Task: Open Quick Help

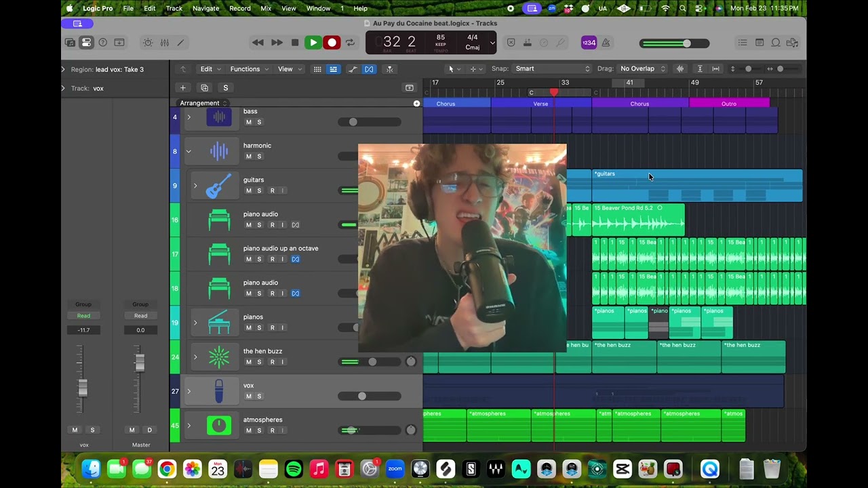Action: pos(103,43)
